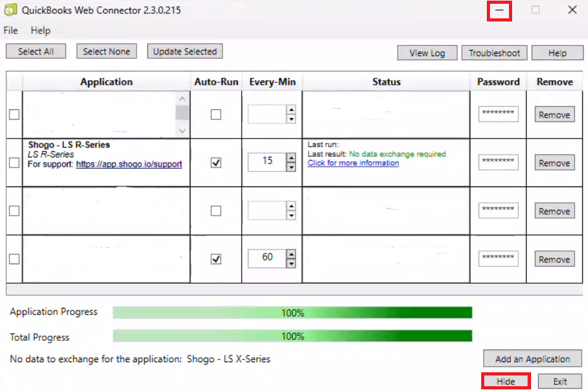Click the password field for Shogo - LS R-Series

pos(498,162)
